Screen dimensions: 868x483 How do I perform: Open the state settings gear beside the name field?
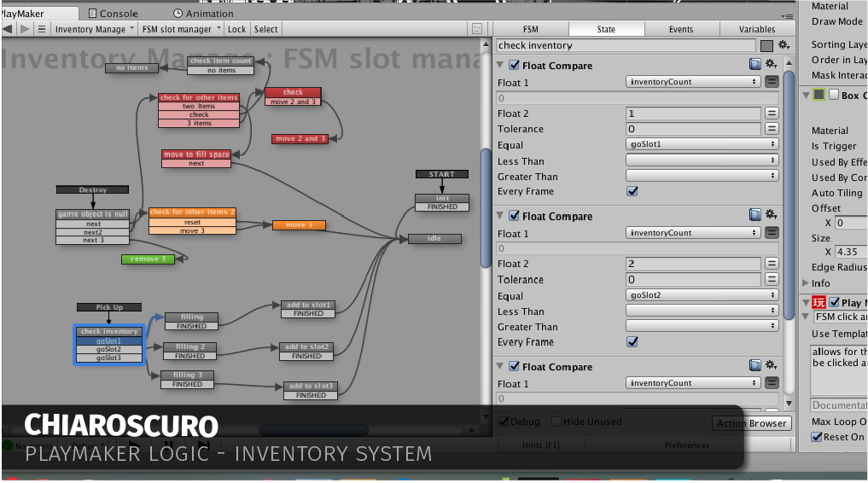(784, 45)
